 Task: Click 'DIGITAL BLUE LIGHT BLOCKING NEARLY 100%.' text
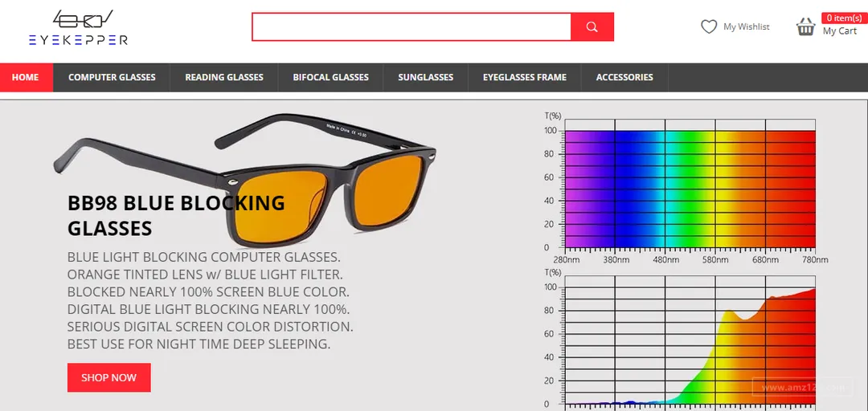pyautogui.click(x=208, y=309)
